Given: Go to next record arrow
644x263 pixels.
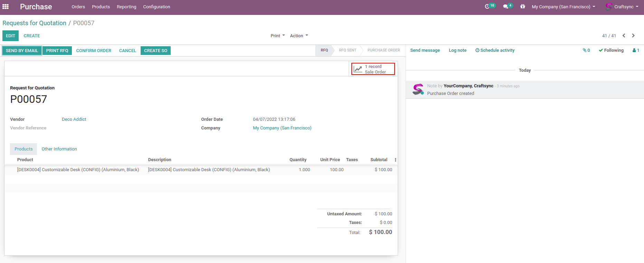Looking at the screenshot, I should click(x=633, y=36).
